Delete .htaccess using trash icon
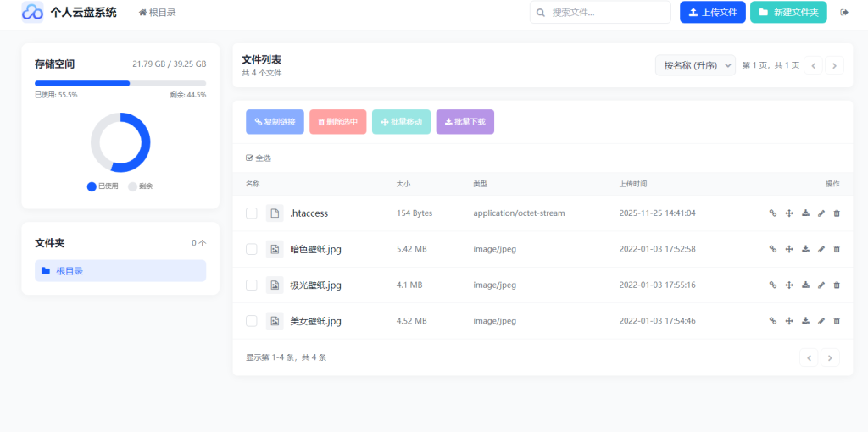The image size is (868, 432). pos(837,213)
